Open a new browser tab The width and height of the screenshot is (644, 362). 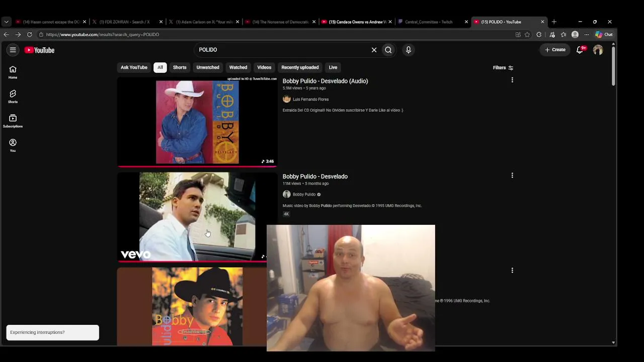pos(554,22)
